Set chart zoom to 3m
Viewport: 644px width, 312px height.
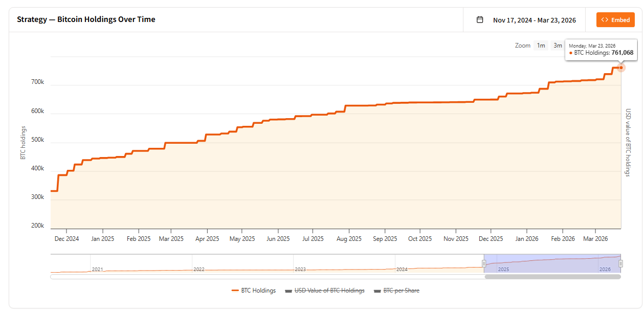(558, 46)
